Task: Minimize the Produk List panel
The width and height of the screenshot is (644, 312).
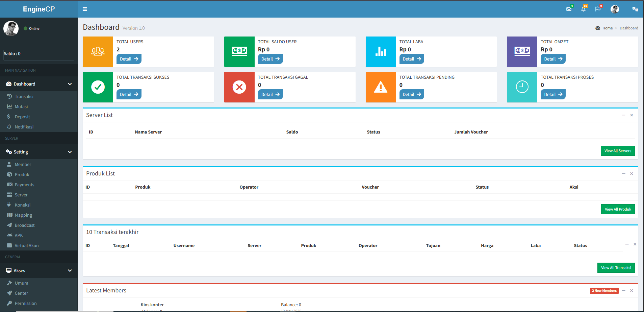Action: coord(623,173)
